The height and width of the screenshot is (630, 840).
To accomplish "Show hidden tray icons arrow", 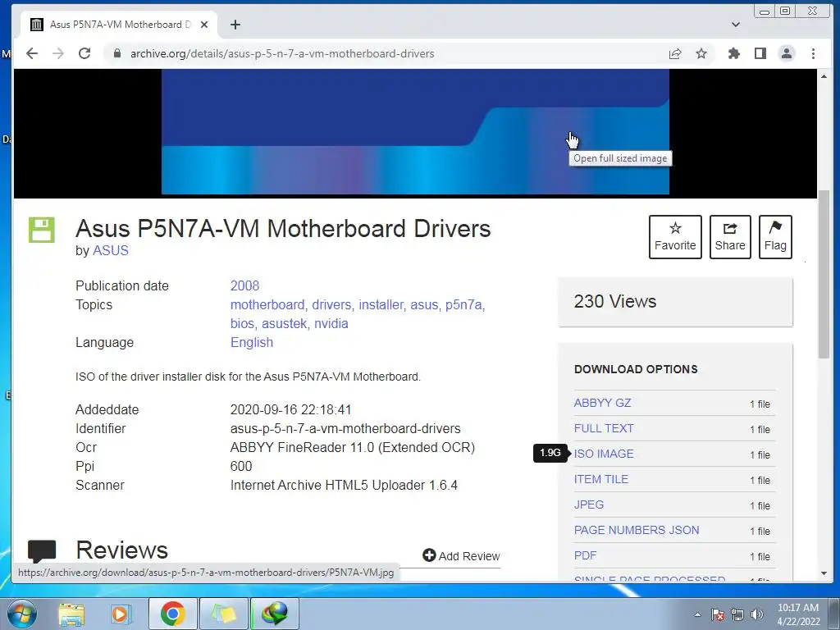I will click(697, 614).
